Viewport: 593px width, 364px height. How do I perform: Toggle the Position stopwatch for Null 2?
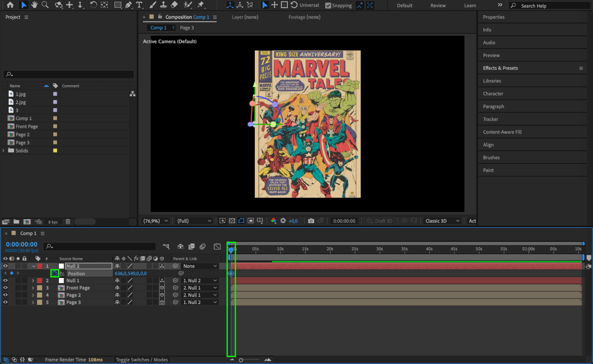point(55,273)
